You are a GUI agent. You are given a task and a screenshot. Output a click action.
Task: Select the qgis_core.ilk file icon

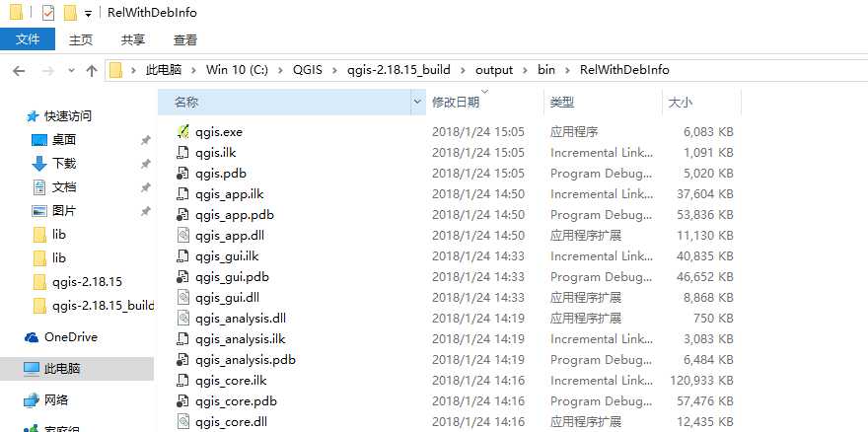click(x=182, y=380)
